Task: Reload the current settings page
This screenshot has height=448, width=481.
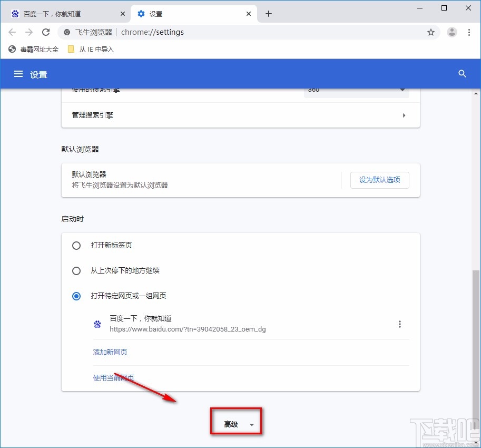Action: point(46,32)
